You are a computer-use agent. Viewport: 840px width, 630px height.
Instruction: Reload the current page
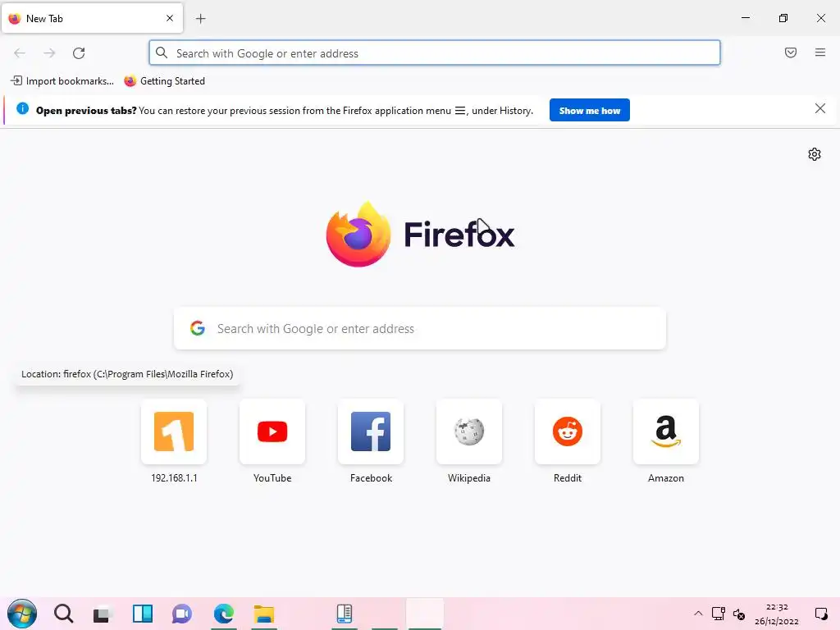pos(79,53)
